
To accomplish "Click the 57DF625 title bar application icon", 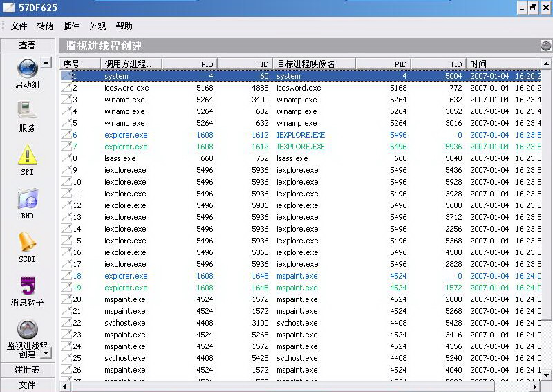I will pyautogui.click(x=9, y=8).
